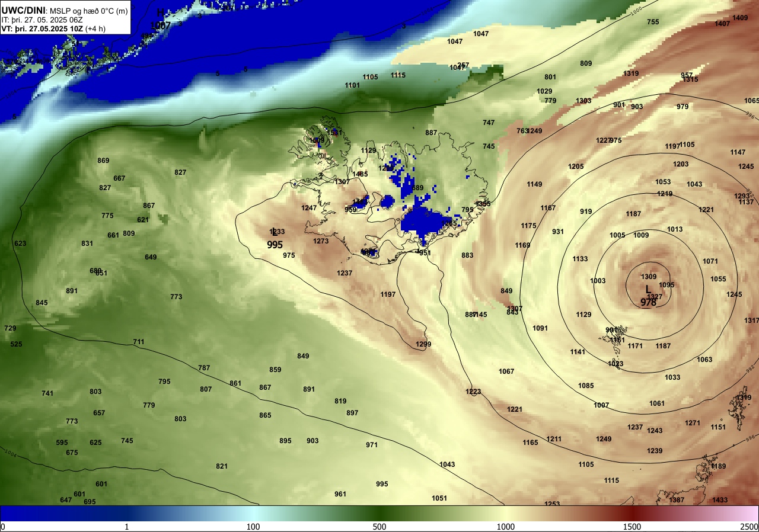Click the height value 979
This screenshot has height=532, width=759.
coord(683,107)
